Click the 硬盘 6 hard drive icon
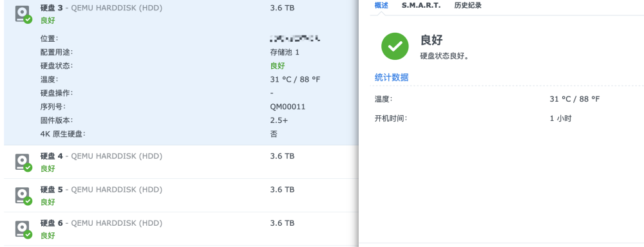Image resolution: width=644 pixels, height=247 pixels. [x=23, y=230]
